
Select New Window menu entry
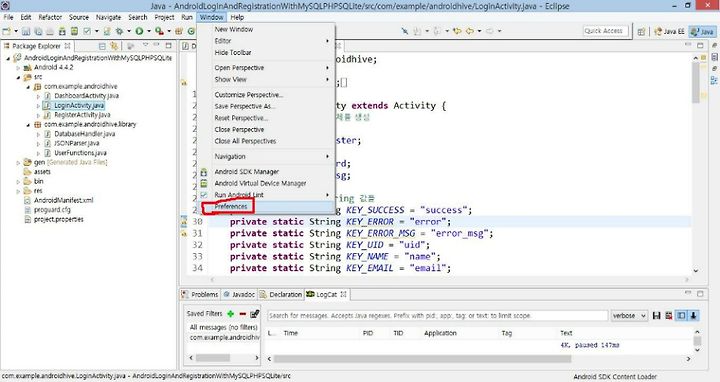coord(234,29)
